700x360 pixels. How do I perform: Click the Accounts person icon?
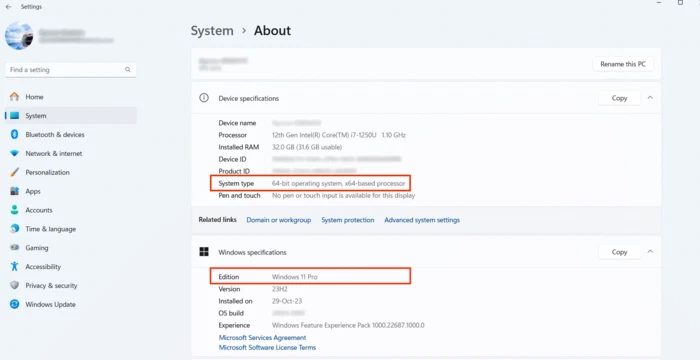coord(15,210)
